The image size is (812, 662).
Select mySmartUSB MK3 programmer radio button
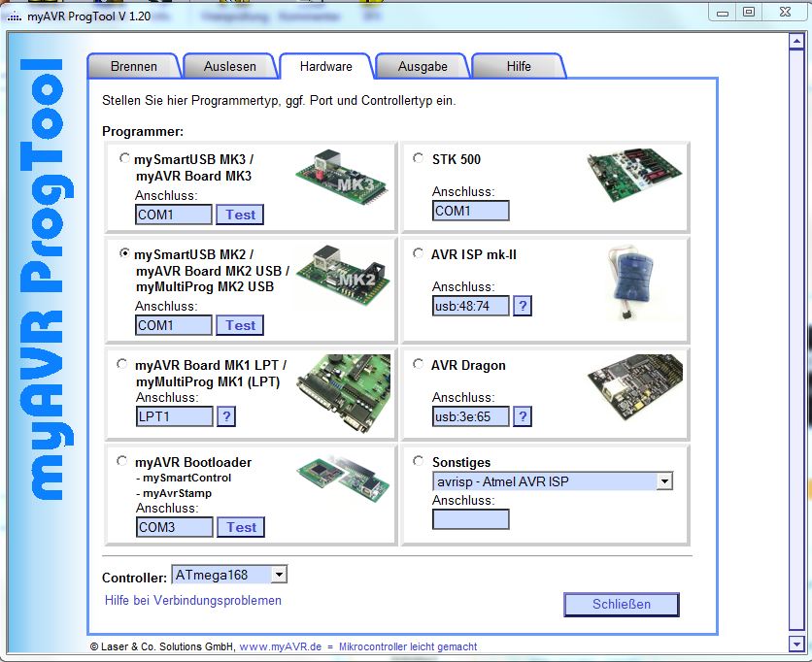click(124, 158)
